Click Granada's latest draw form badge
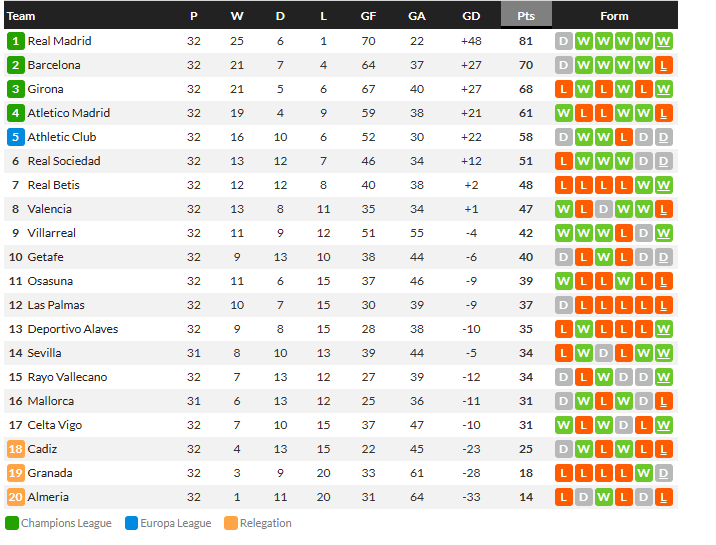 (664, 473)
